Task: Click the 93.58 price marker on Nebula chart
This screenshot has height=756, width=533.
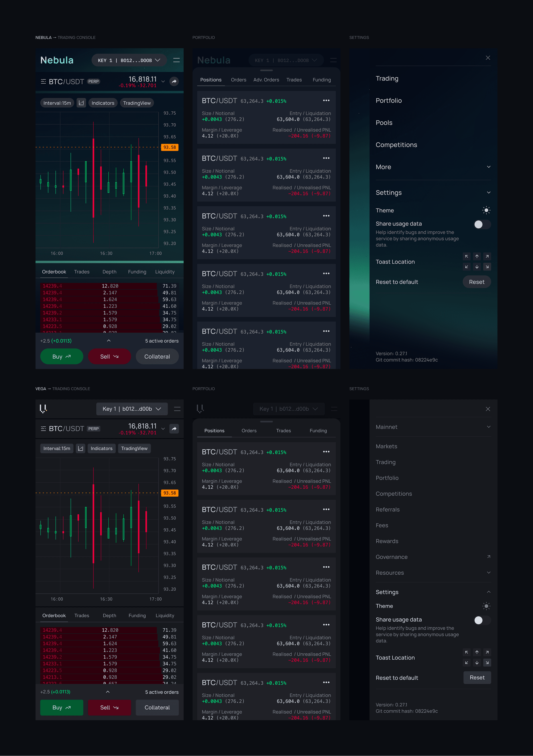Action: [169, 147]
